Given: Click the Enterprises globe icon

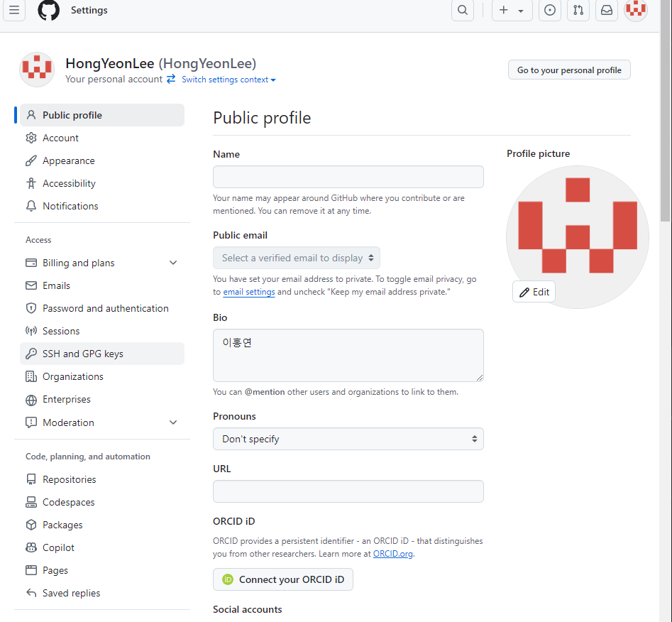Looking at the screenshot, I should tap(31, 399).
